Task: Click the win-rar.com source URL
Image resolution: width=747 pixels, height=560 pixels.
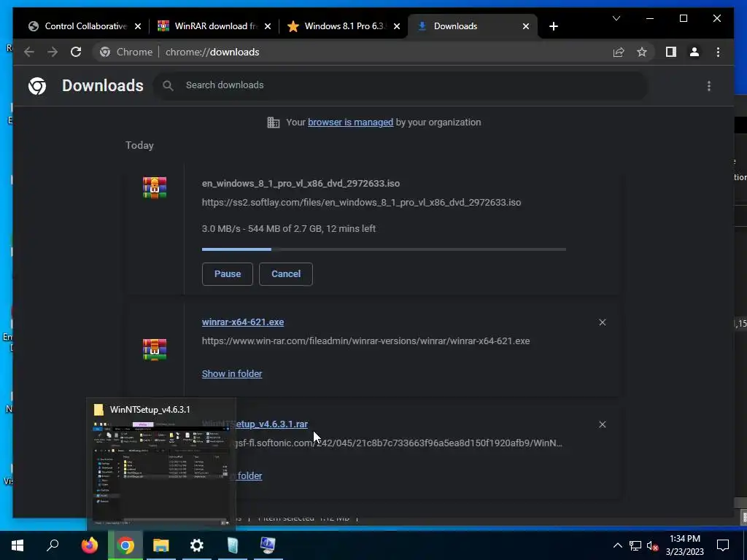Action: click(x=366, y=341)
